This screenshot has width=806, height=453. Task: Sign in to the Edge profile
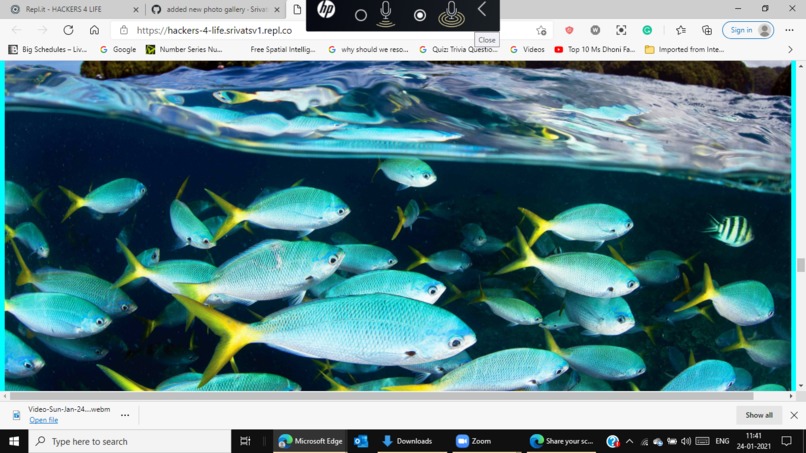(x=748, y=30)
